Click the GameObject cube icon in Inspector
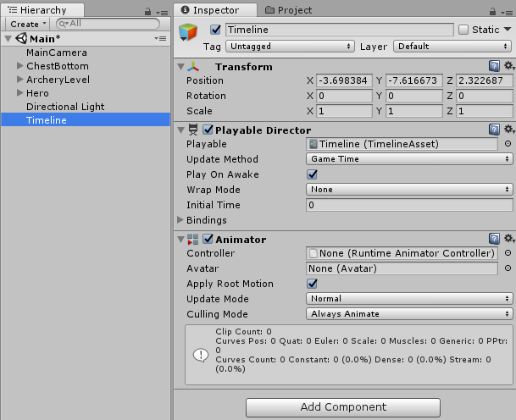This screenshot has height=420, width=516. pyautogui.click(x=188, y=32)
